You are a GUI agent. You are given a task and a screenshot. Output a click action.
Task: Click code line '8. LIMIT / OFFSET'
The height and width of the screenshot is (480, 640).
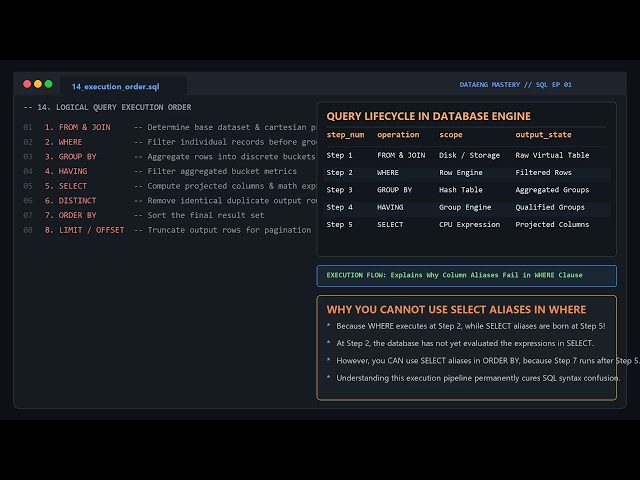84,230
